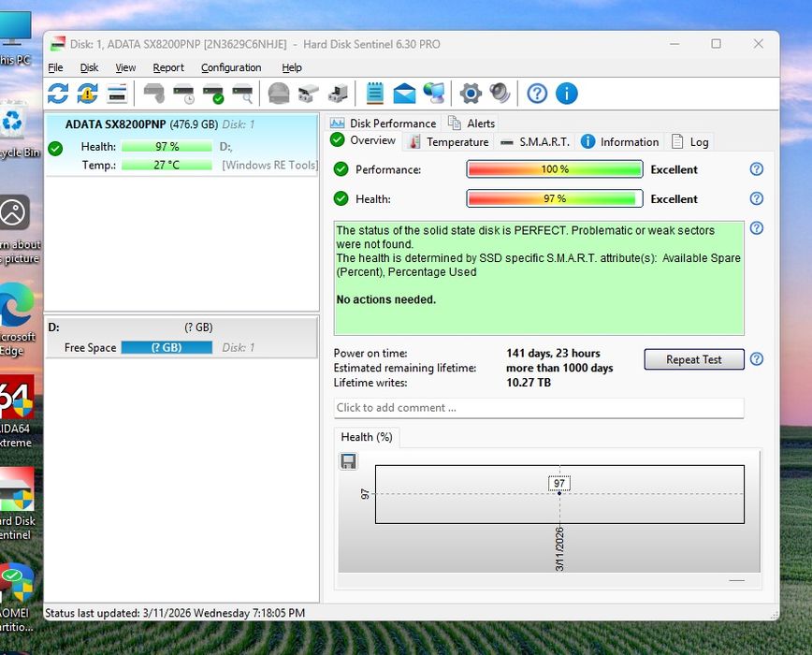Viewport: 812px width, 655px height.
Task: Click 'Excellent' label beside Performance bar
Action: [674, 169]
